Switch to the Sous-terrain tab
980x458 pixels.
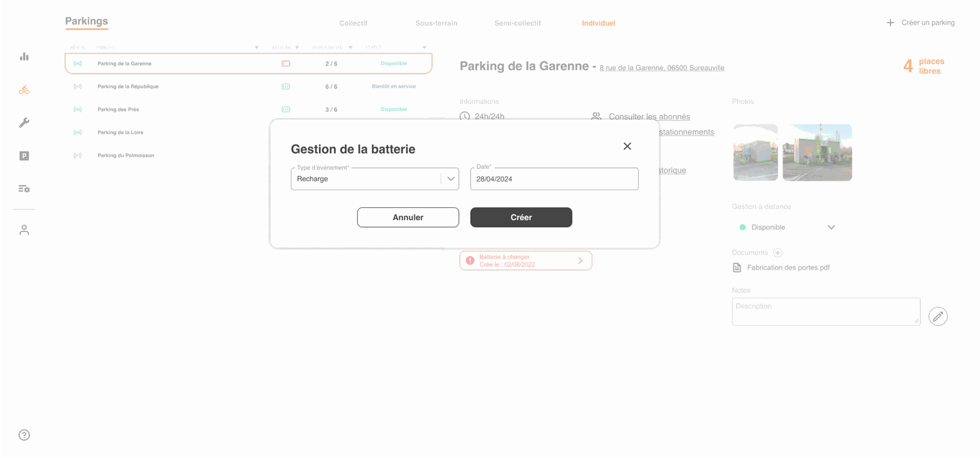[436, 23]
